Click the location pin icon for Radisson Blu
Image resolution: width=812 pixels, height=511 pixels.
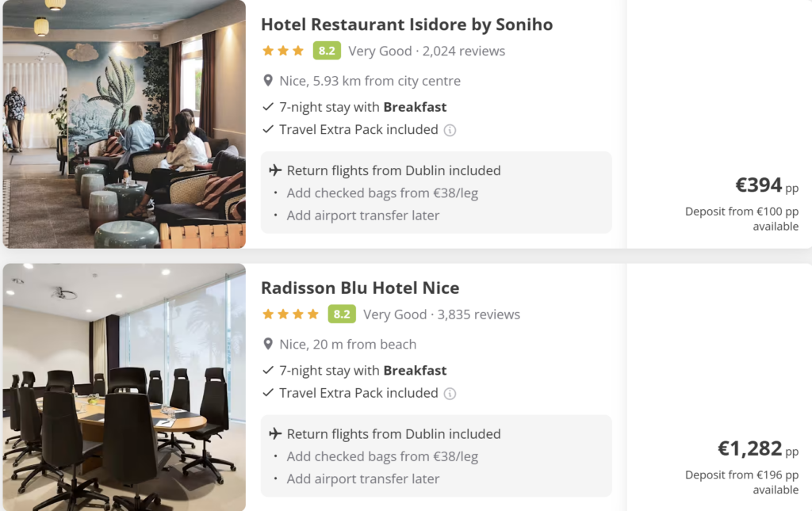[268, 344]
